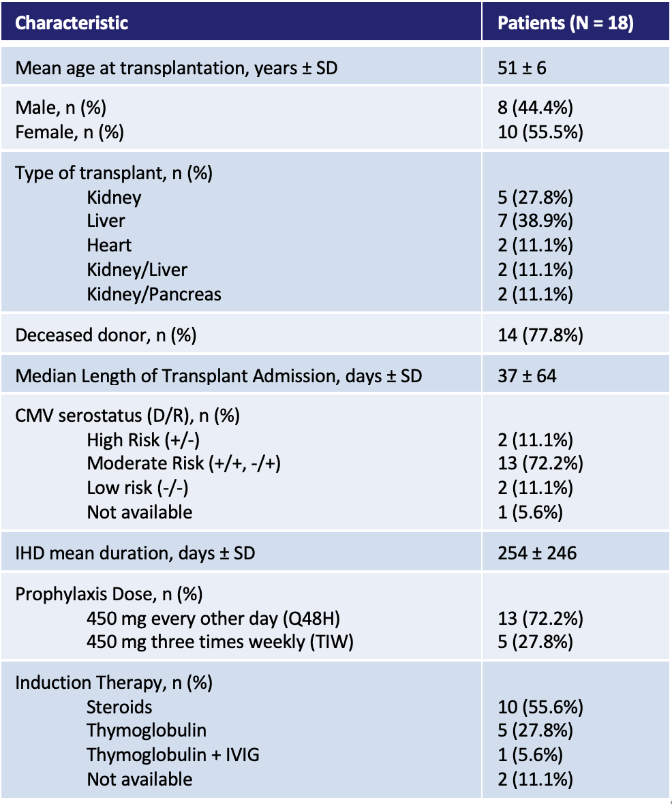Viewport: 672px width, 804px height.
Task: Select the 450 mg three times weekly (TIW) row
Action: point(220,642)
